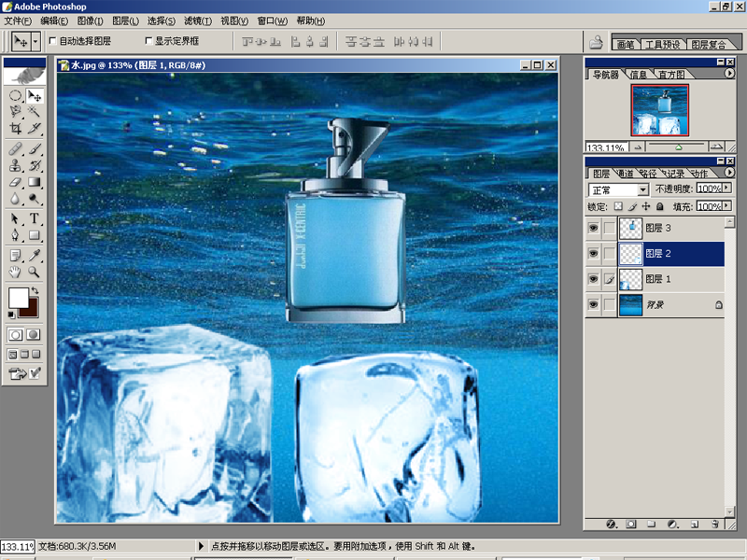Click the Navigator zoom in button
747x560 pixels.
point(716,147)
